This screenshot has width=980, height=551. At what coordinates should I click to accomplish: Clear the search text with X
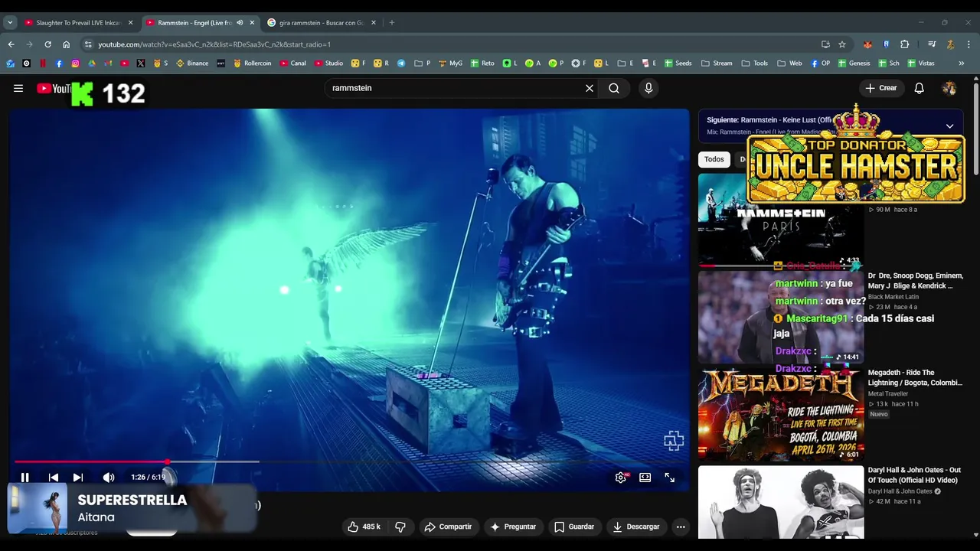point(590,88)
